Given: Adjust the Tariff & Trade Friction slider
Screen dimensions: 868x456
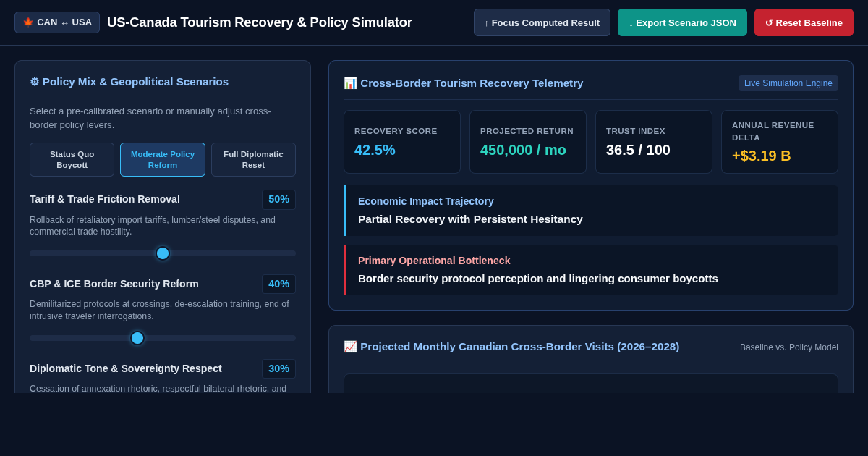Looking at the screenshot, I should (163, 253).
